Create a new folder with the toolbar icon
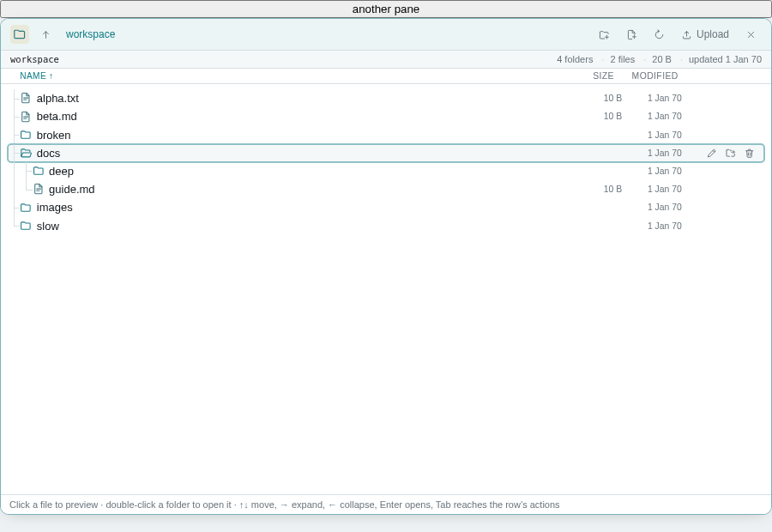 (x=604, y=34)
